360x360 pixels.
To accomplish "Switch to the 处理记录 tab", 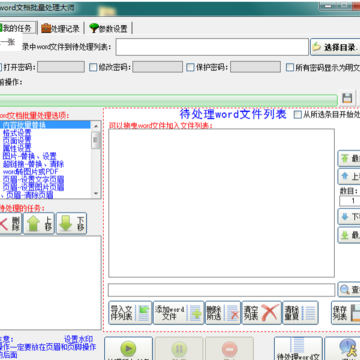I will [61, 29].
